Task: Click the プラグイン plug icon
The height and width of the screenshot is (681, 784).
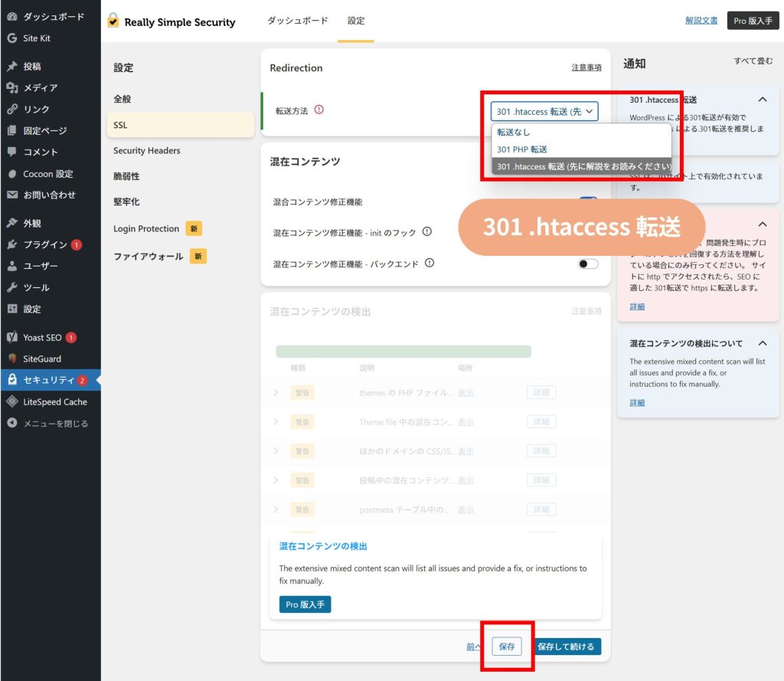Action: coord(11,245)
